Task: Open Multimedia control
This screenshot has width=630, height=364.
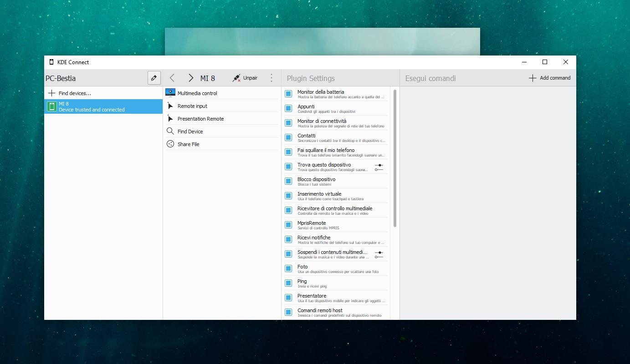Action: 221,93
